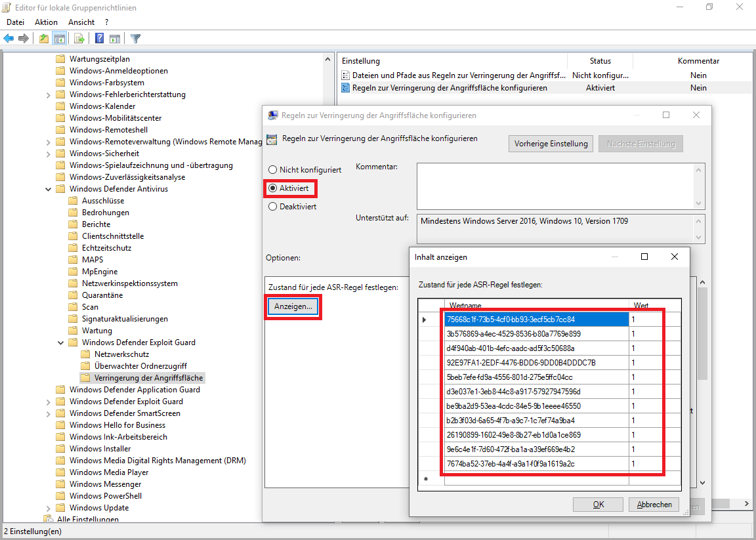Viewport: 756px width, 540px height.
Task: Click inside the Kommentar text box
Action: [555, 186]
